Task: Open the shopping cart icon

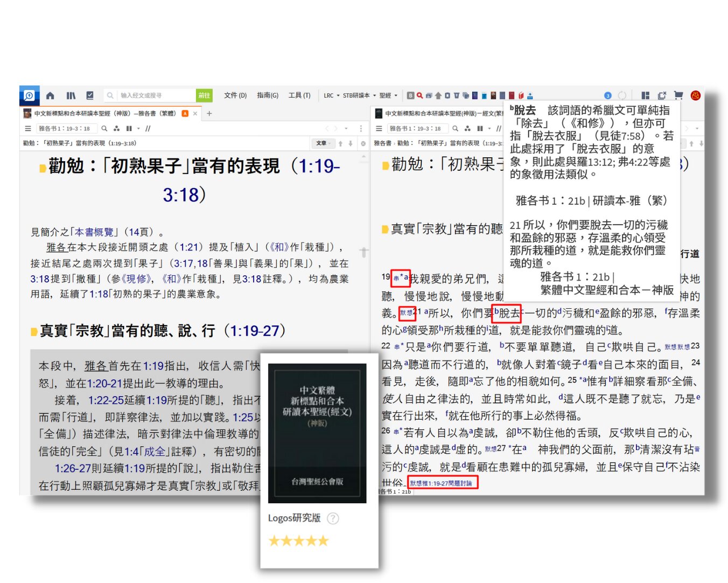Action: point(678,95)
